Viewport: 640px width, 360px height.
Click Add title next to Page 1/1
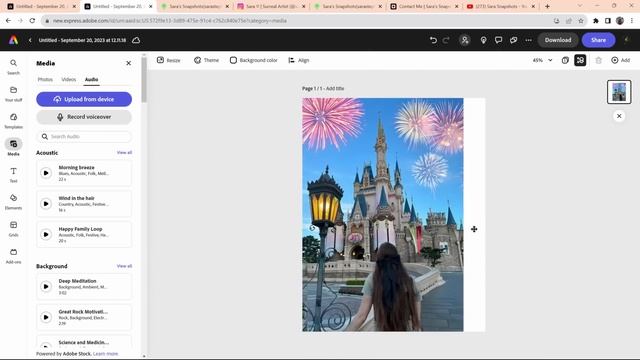[x=335, y=89]
